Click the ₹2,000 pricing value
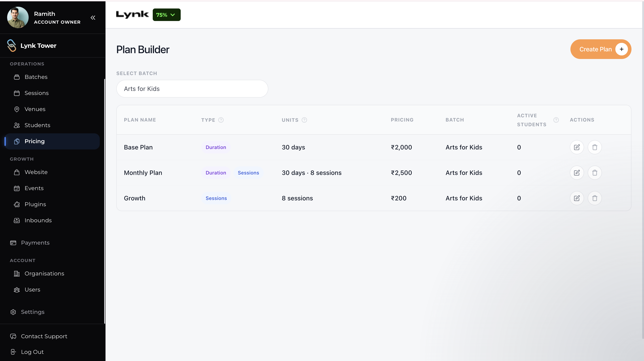 [x=402, y=147]
